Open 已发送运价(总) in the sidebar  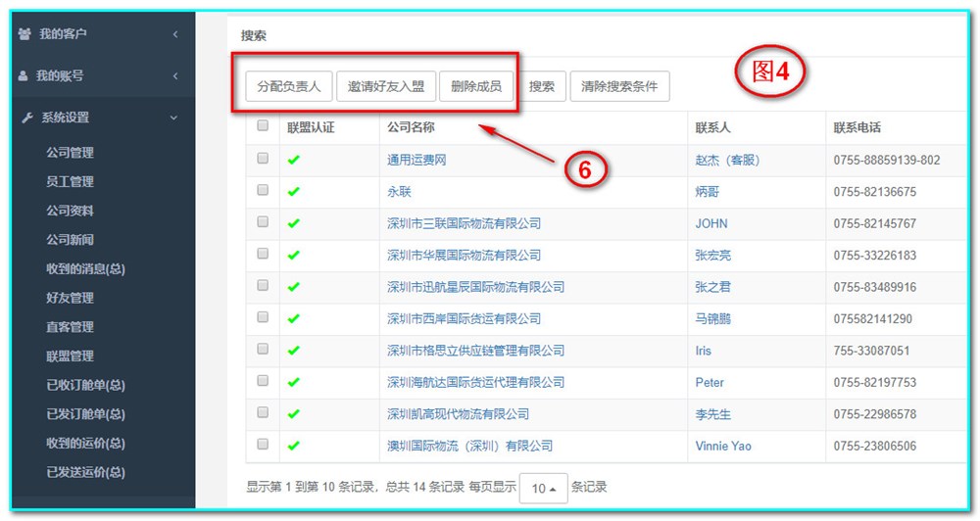(x=85, y=472)
